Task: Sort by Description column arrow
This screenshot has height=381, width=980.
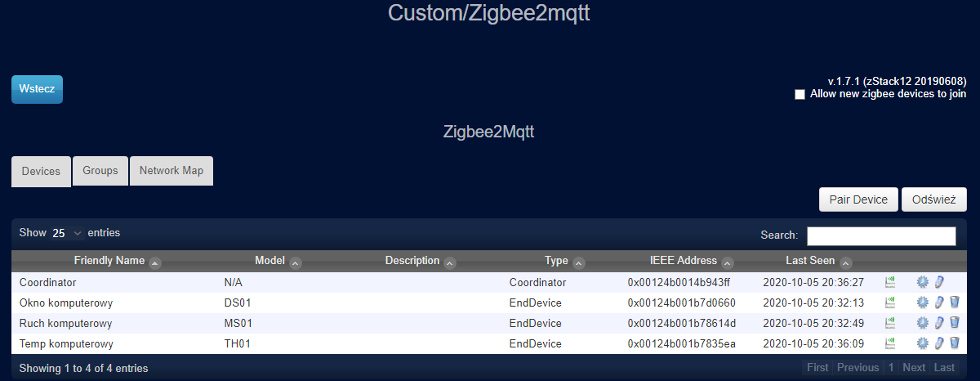Action: click(450, 262)
